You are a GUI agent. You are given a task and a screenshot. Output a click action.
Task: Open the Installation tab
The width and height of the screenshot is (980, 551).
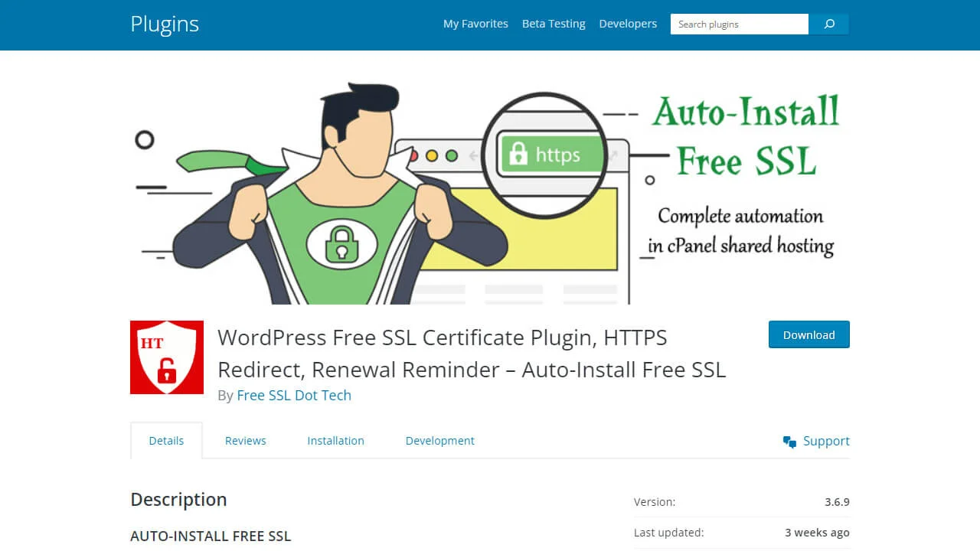pos(335,441)
